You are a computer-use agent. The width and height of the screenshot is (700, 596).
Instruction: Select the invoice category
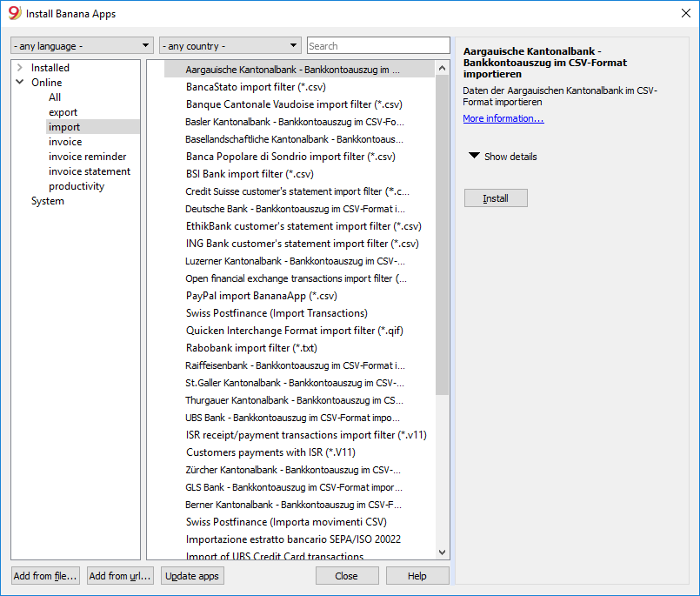point(65,142)
